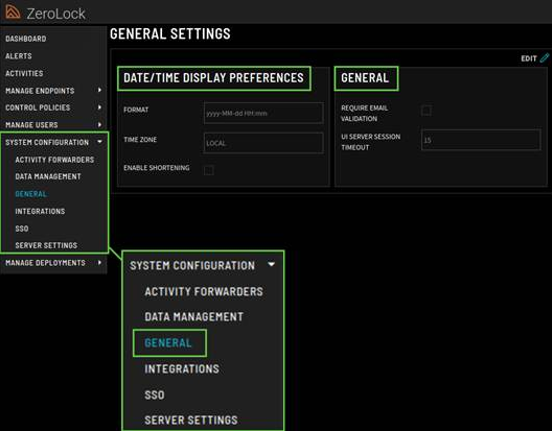
Task: Select Integrations in the sidebar submenu
Action: click(x=40, y=211)
